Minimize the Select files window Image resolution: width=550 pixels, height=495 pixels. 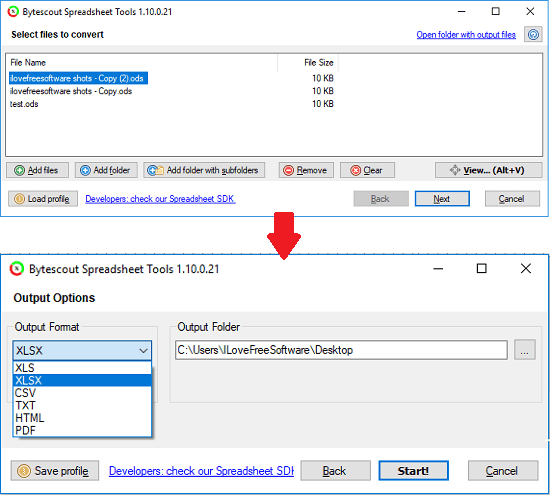click(x=462, y=12)
